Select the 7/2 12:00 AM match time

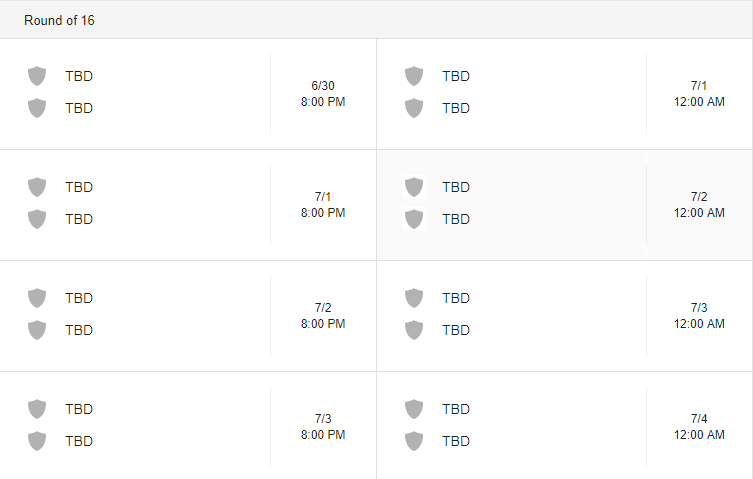pos(699,205)
